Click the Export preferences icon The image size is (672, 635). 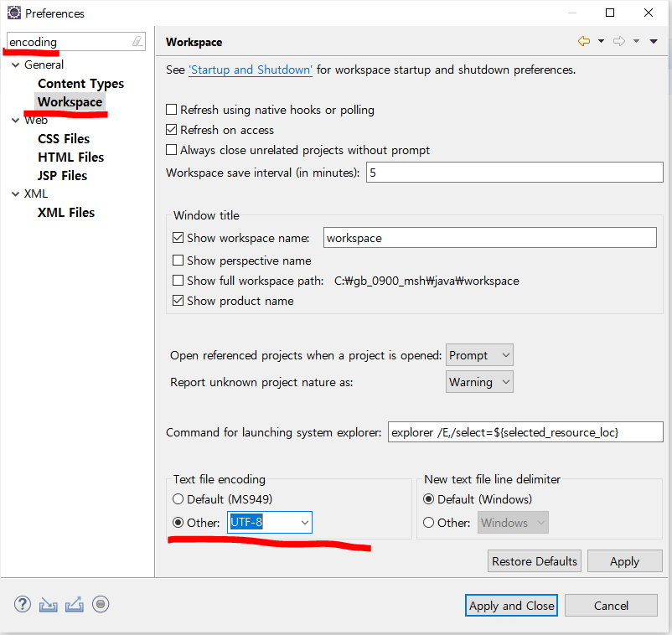74,605
